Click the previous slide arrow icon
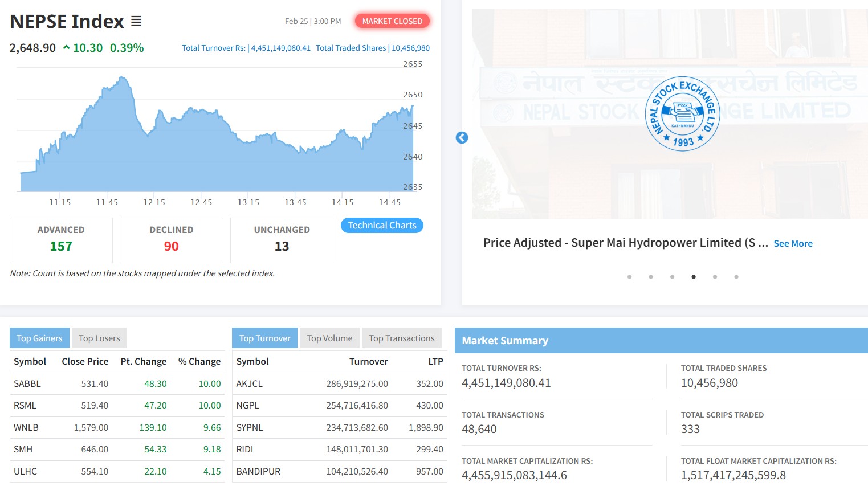Screen dimensions: 868x490 pyautogui.click(x=462, y=138)
